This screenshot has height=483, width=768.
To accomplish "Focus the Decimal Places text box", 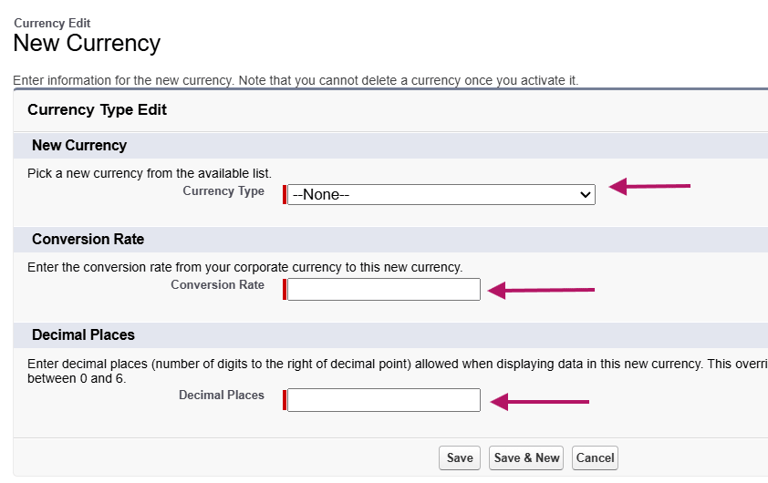I will (x=383, y=400).
